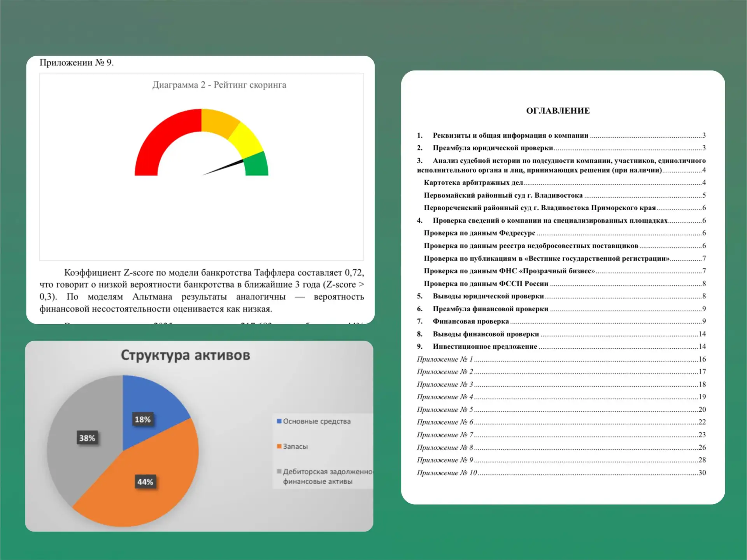Screen dimensions: 747x560
Task: Click the 'Приложении № 9.' text
Action: pyautogui.click(x=77, y=63)
